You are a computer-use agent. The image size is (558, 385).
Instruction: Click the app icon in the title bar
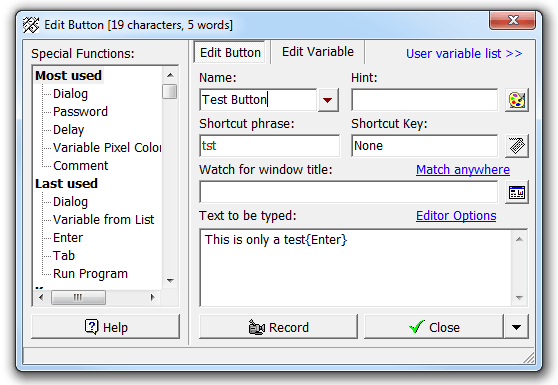point(31,25)
